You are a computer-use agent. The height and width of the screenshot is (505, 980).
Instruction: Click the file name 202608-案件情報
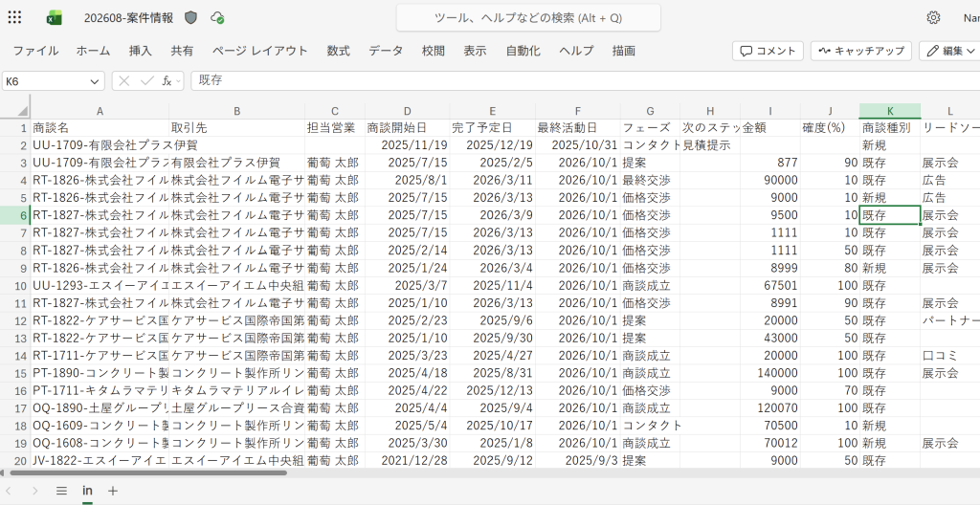pos(129,18)
